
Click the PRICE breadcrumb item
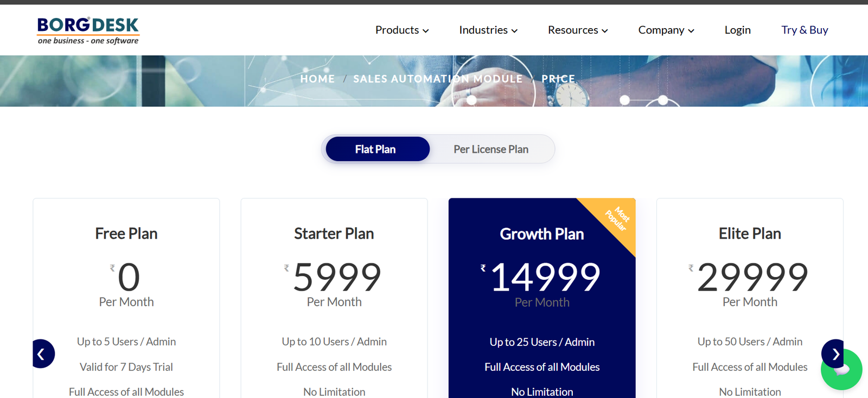pos(558,79)
